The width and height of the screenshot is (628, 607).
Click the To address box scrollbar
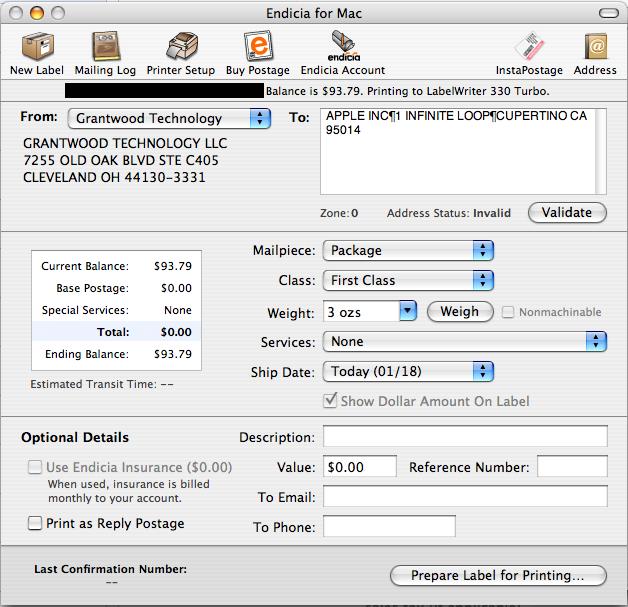tap(601, 151)
